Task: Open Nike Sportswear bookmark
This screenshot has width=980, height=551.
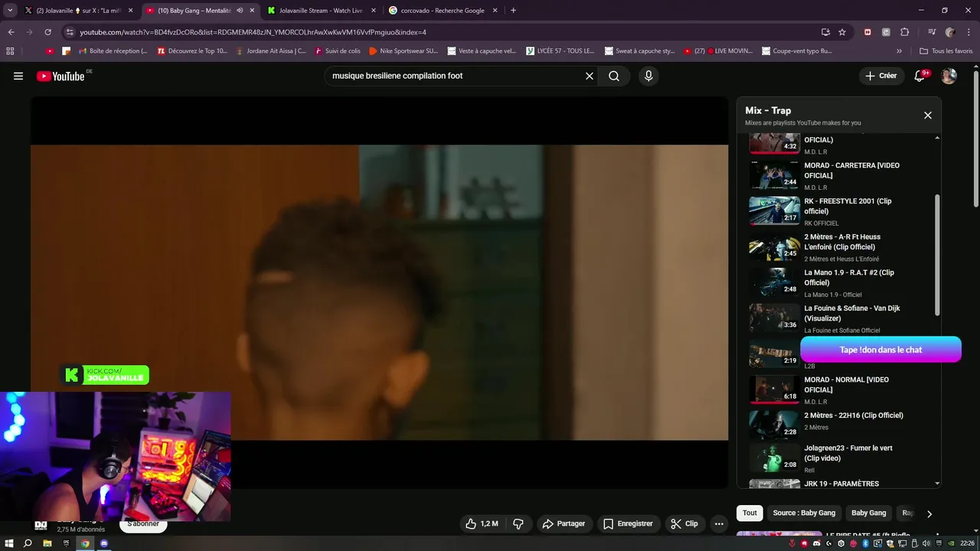Action: [x=403, y=51]
